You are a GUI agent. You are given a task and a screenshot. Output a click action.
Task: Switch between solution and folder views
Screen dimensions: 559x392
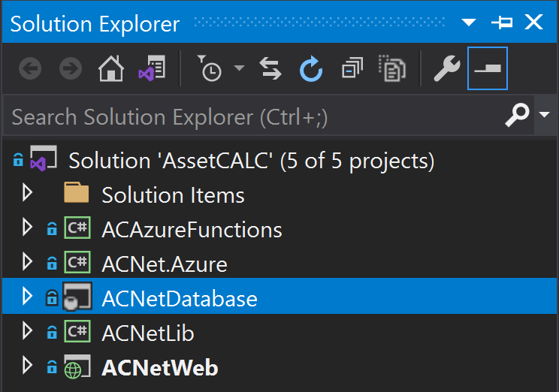[x=152, y=68]
